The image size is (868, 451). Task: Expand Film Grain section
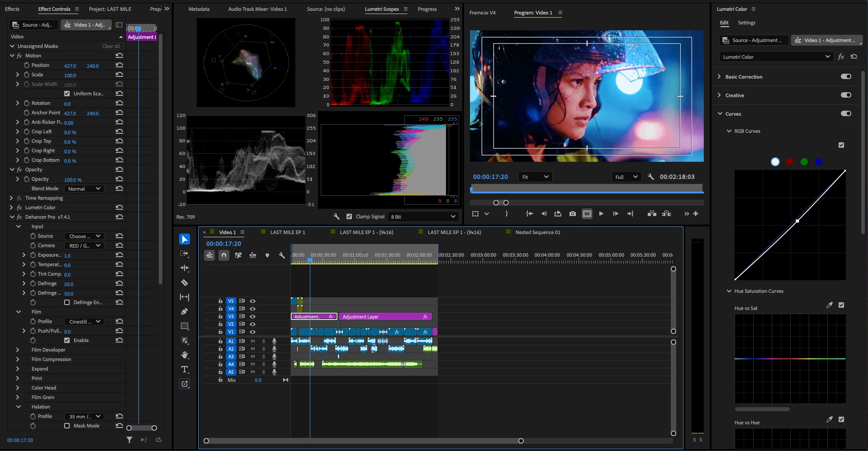18,397
